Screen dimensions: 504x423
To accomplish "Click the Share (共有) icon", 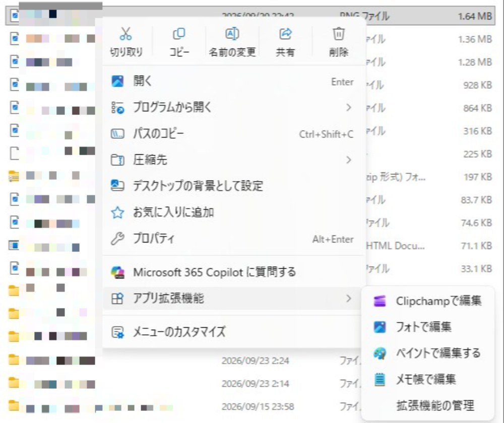I will click(285, 33).
